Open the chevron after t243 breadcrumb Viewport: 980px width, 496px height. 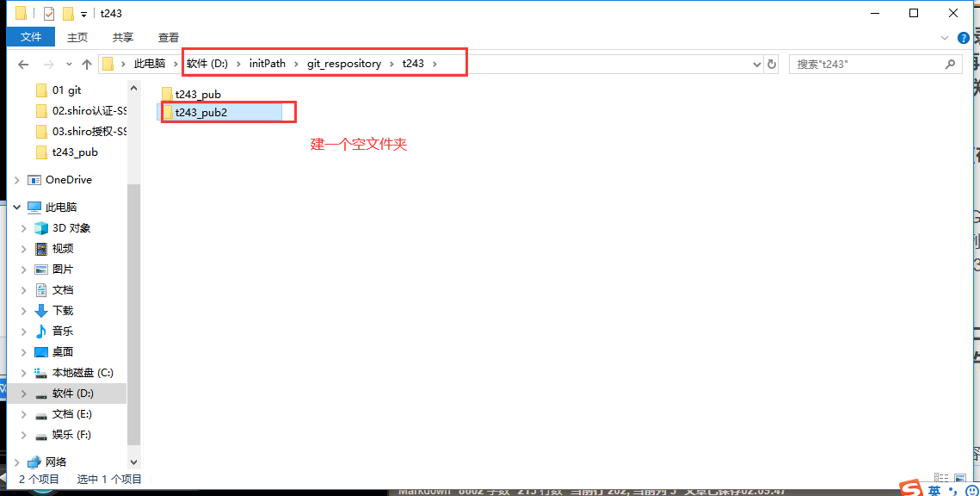click(x=435, y=64)
